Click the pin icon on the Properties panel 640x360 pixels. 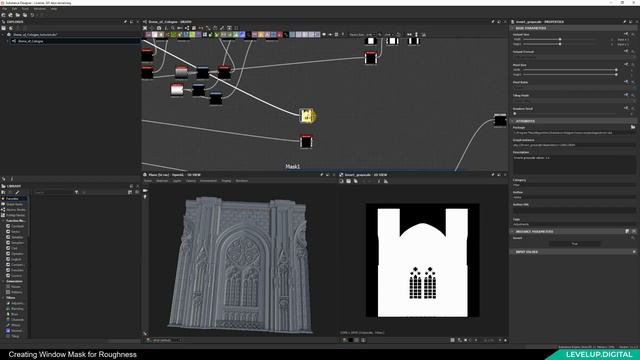pos(624,22)
